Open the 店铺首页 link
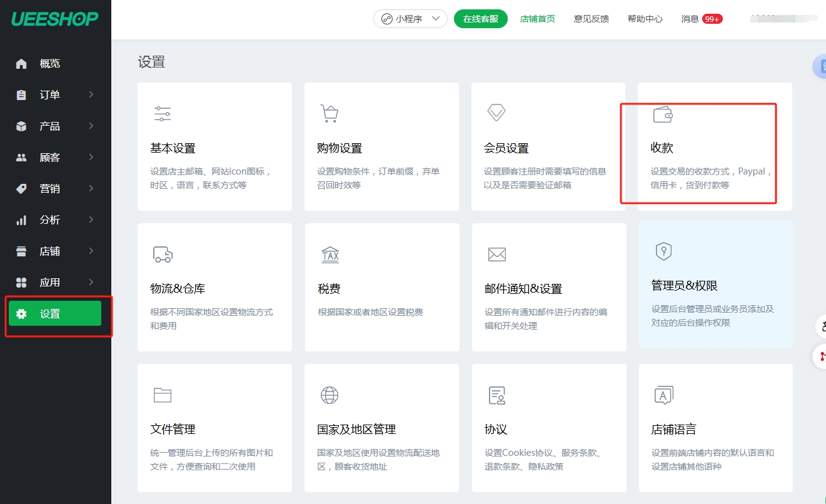826x504 pixels. pyautogui.click(x=537, y=19)
